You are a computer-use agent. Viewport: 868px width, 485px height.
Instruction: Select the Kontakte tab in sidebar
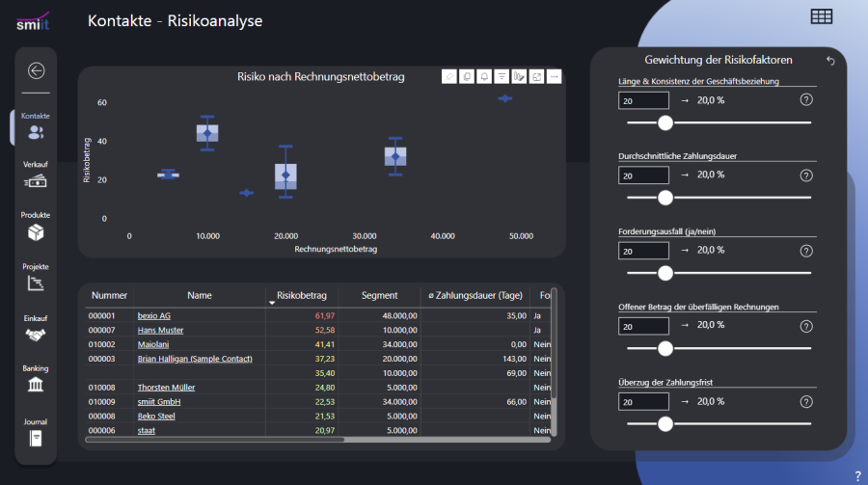tap(36, 126)
